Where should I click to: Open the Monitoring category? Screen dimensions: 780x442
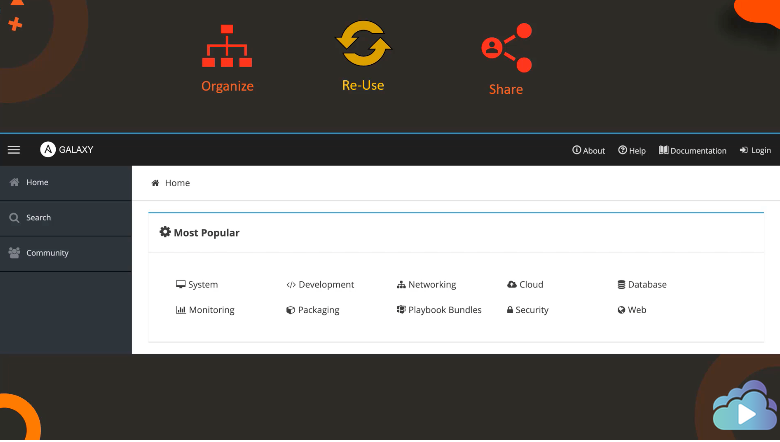[x=205, y=310]
